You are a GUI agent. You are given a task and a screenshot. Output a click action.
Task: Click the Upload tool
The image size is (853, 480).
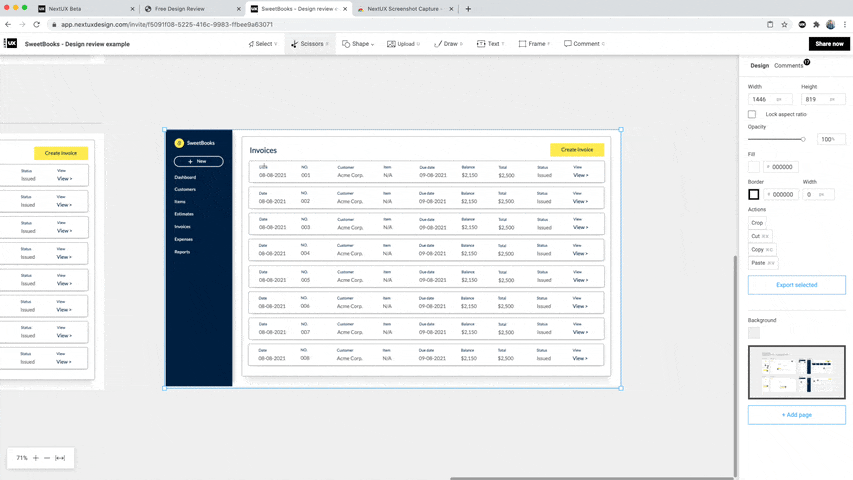[x=403, y=44]
